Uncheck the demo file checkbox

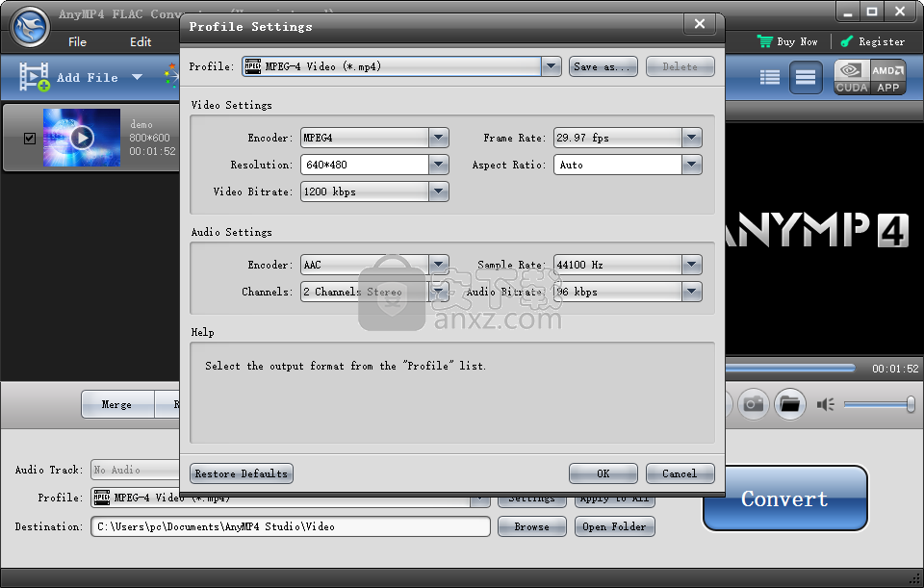[x=30, y=139]
